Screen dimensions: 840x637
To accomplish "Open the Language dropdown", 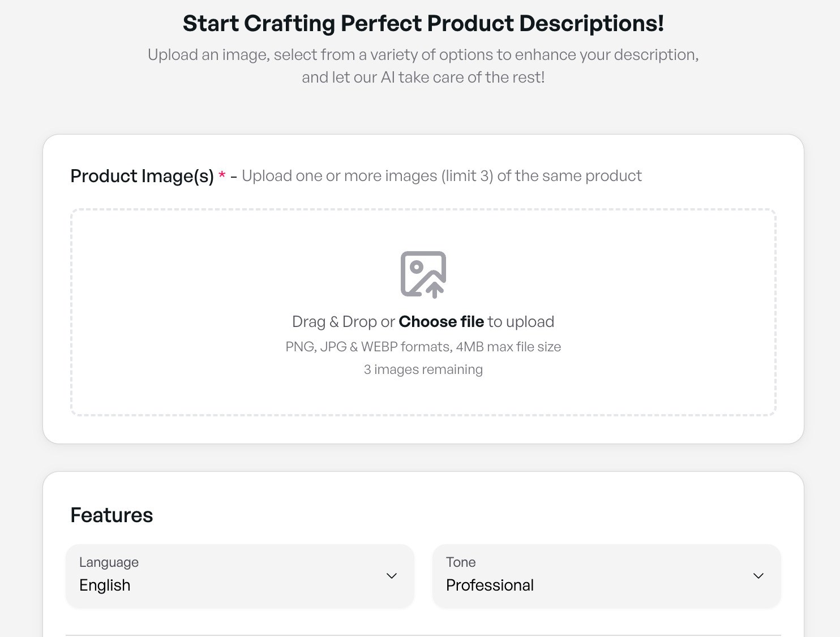I will [239, 575].
